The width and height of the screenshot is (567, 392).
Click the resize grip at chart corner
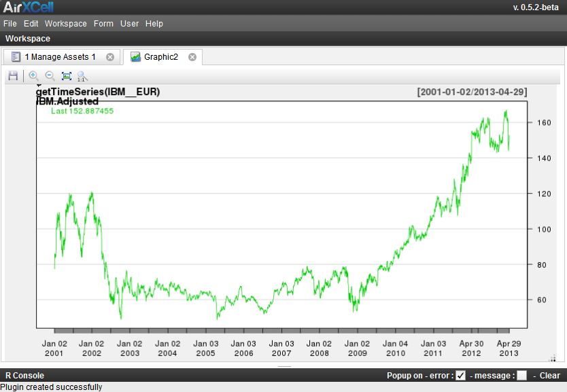552,358
